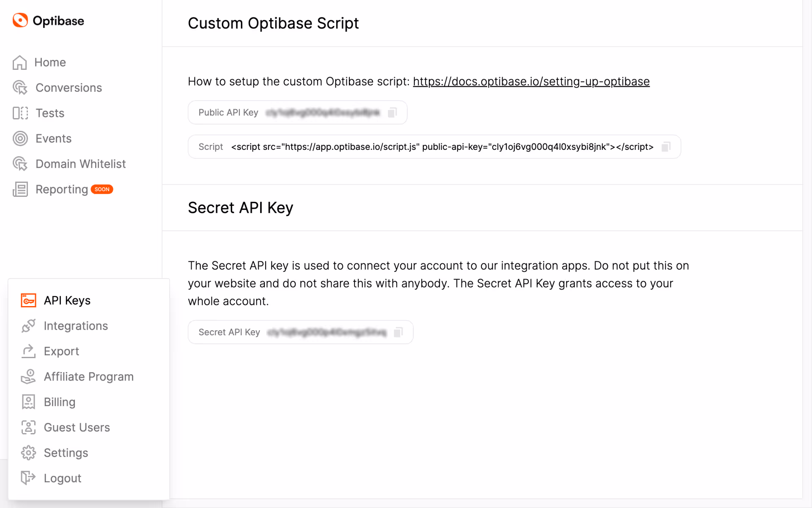Click the Export arrow icon
The height and width of the screenshot is (508, 812).
click(x=28, y=351)
